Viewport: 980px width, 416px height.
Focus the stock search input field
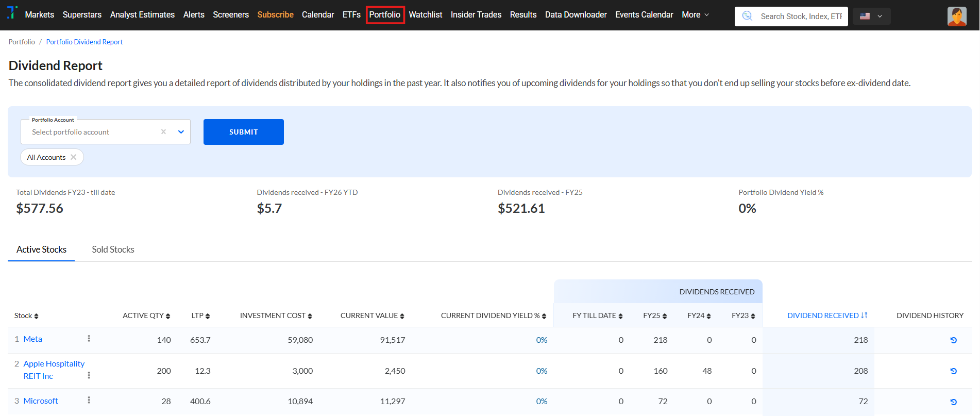pos(801,16)
